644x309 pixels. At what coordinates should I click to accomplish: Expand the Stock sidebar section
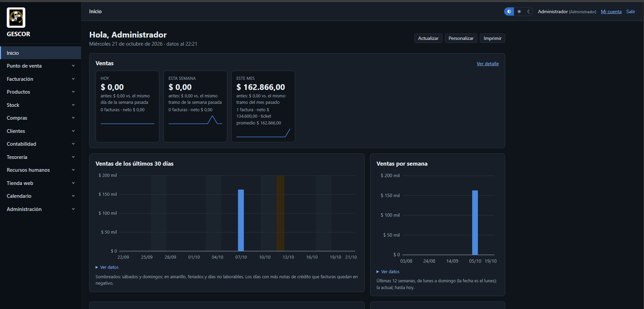click(41, 105)
